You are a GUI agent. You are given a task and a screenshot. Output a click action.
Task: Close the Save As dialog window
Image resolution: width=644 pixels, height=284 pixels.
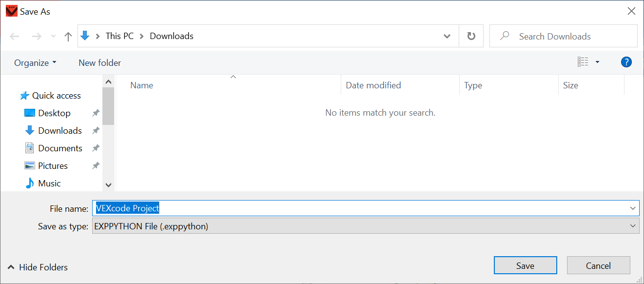pos(631,11)
